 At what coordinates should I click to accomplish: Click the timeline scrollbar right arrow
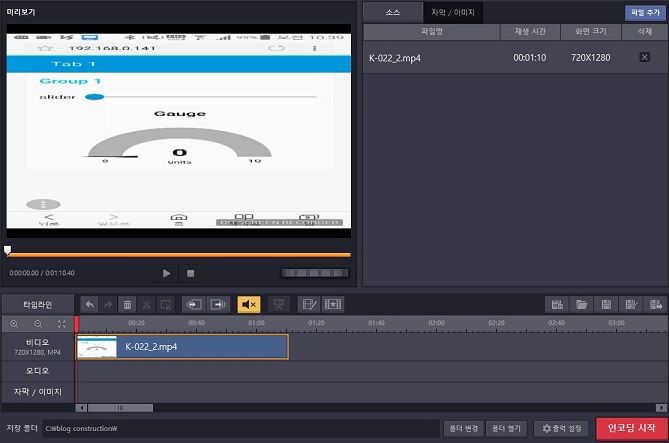pyautogui.click(x=661, y=408)
